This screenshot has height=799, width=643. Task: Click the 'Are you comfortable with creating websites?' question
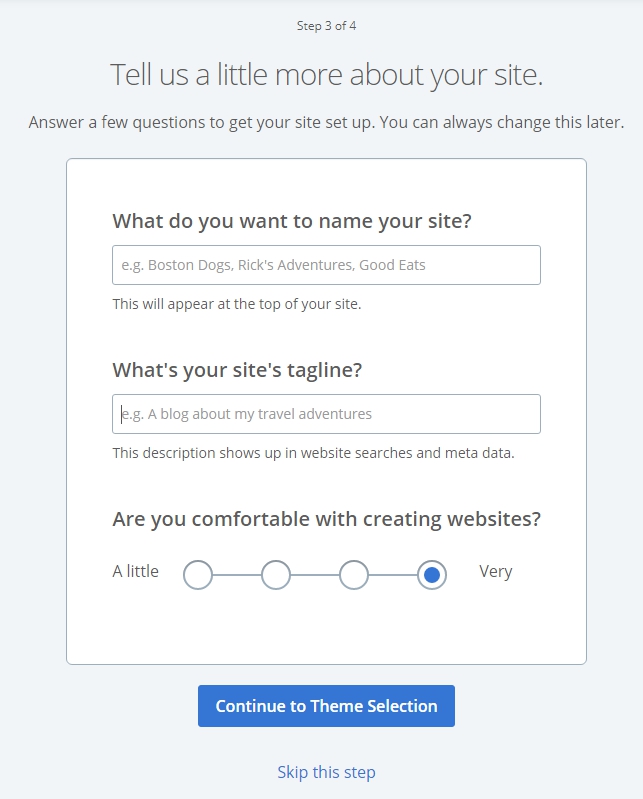(x=326, y=519)
